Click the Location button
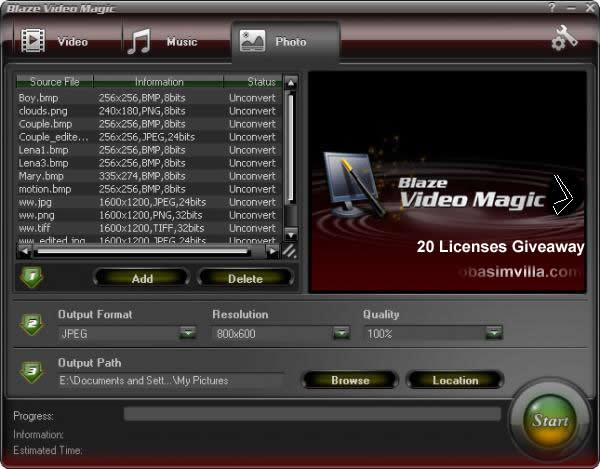 pos(455,380)
